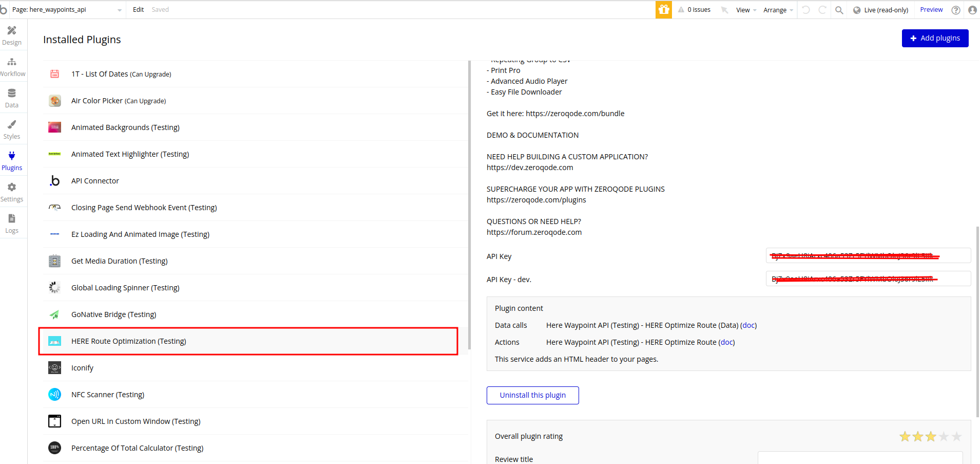Viewport: 980px width, 464px height.
Task: Open the help question mark icon
Action: click(x=956, y=10)
